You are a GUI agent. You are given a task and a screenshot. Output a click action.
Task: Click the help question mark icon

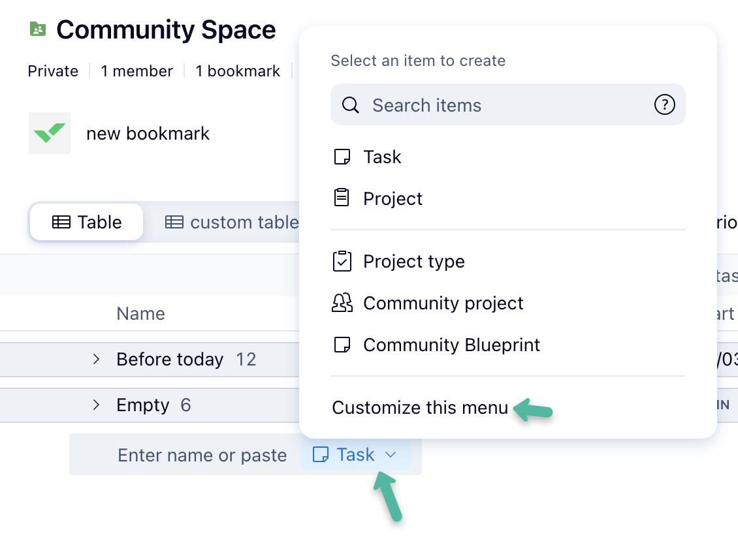pyautogui.click(x=664, y=104)
